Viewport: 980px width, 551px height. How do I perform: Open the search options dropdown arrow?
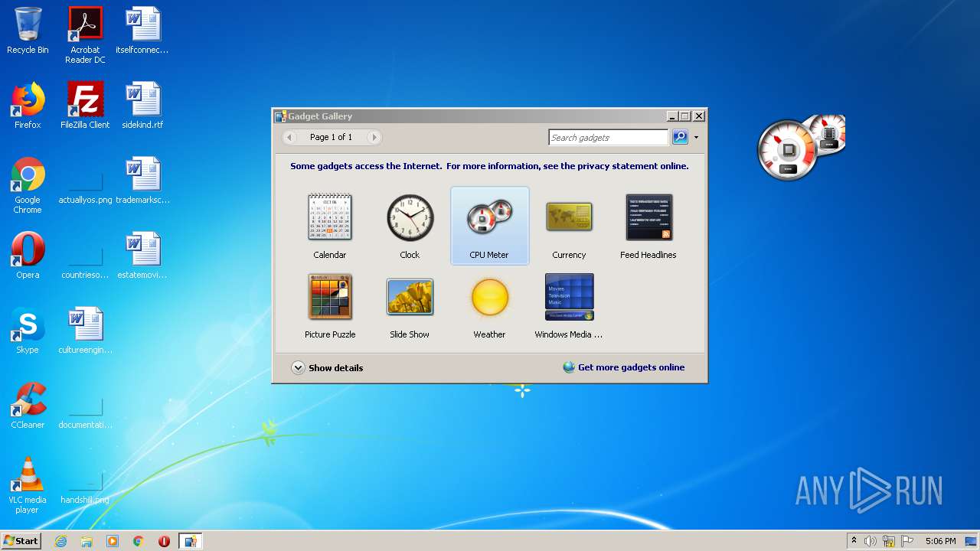coord(696,138)
